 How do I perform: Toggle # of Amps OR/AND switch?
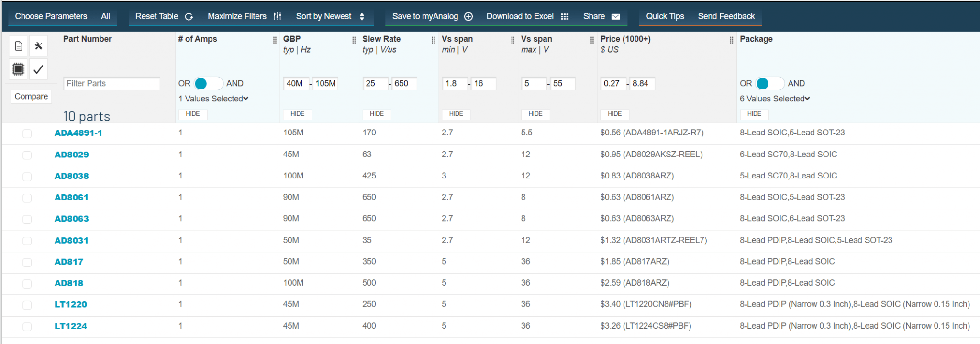pos(208,84)
